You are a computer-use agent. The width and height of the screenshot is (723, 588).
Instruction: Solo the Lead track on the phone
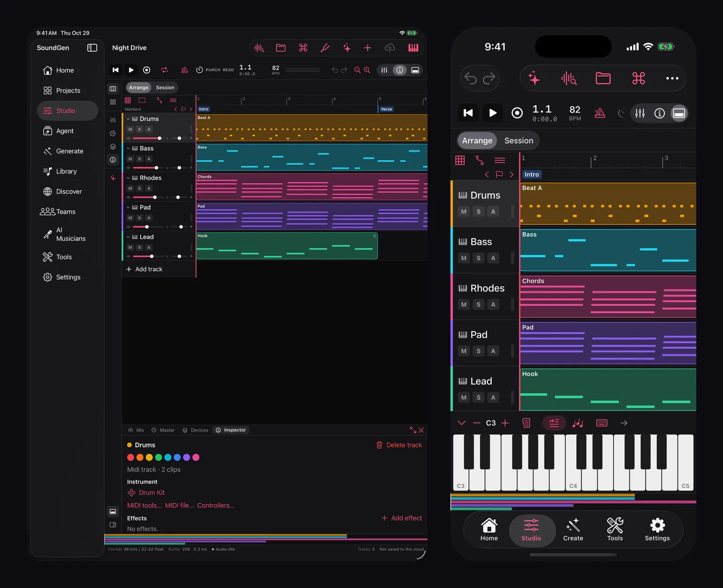(479, 398)
